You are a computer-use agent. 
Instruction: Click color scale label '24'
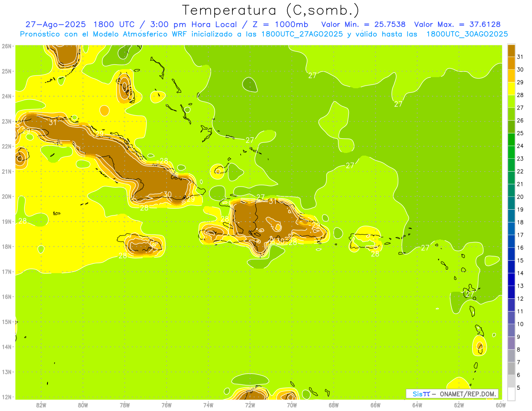(x=520, y=146)
